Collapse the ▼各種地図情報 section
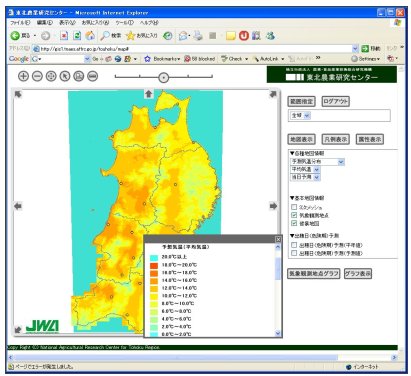This screenshot has width=411, height=376. (307, 153)
